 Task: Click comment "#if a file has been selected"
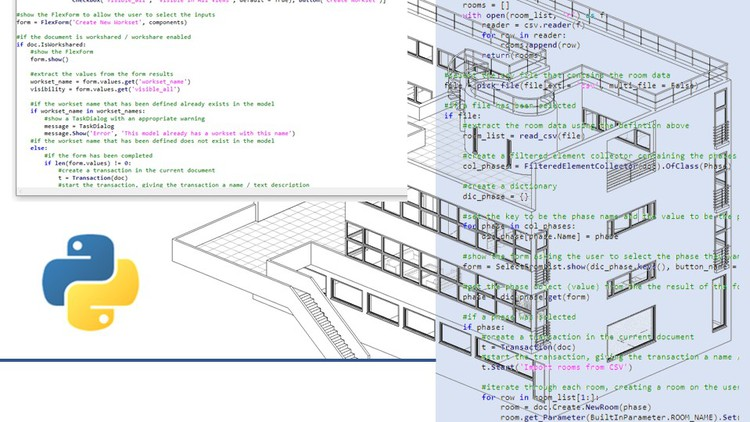(510, 106)
